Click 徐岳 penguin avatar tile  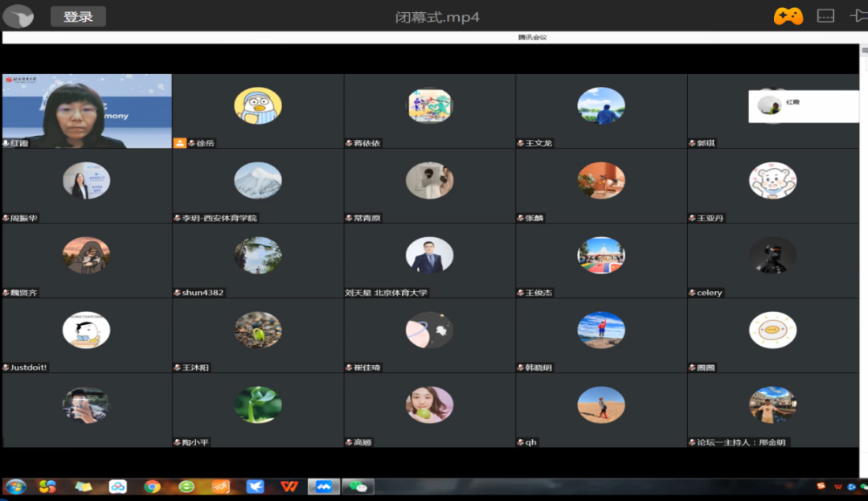[257, 106]
